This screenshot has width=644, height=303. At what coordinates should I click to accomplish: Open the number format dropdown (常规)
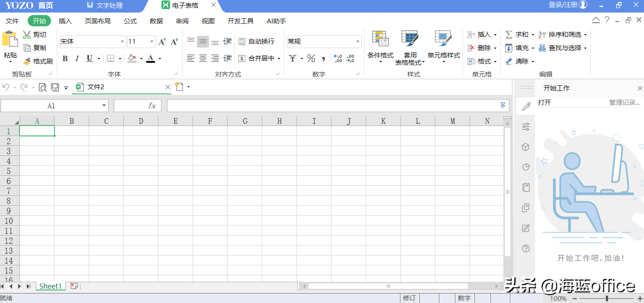[x=358, y=42]
